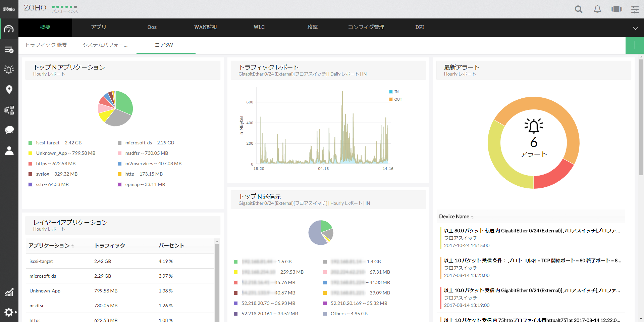Switch to the WAN監視 tab
Image resolution: width=644 pixels, height=322 pixels.
(x=205, y=27)
